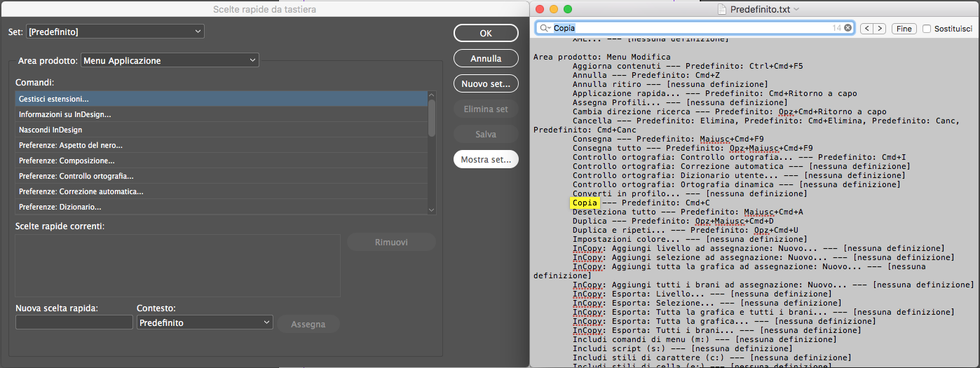Go to next search match
The width and height of the screenshot is (980, 368).
click(x=879, y=29)
